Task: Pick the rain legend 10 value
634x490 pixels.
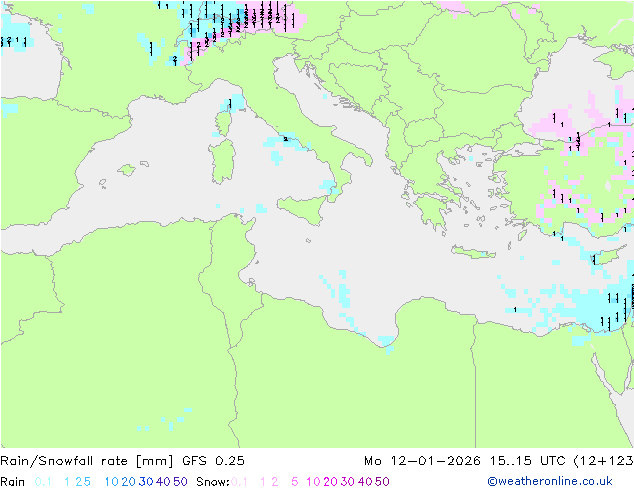Action: pyautogui.click(x=112, y=482)
